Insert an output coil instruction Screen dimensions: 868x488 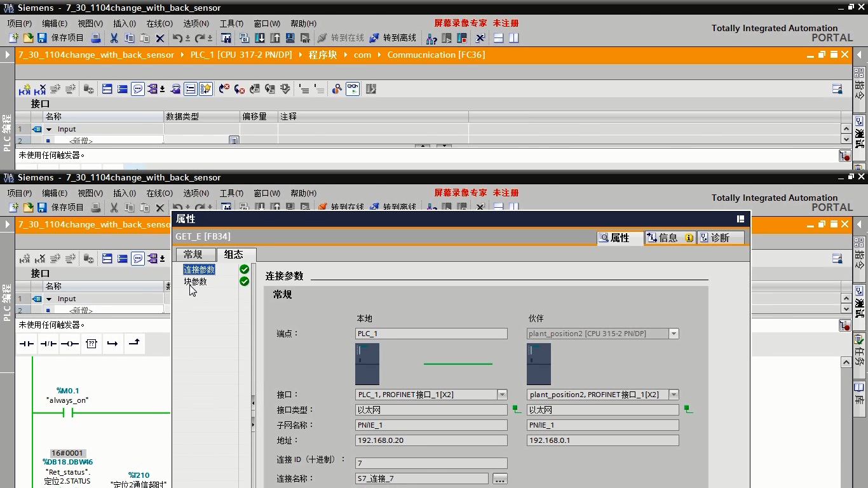click(70, 344)
